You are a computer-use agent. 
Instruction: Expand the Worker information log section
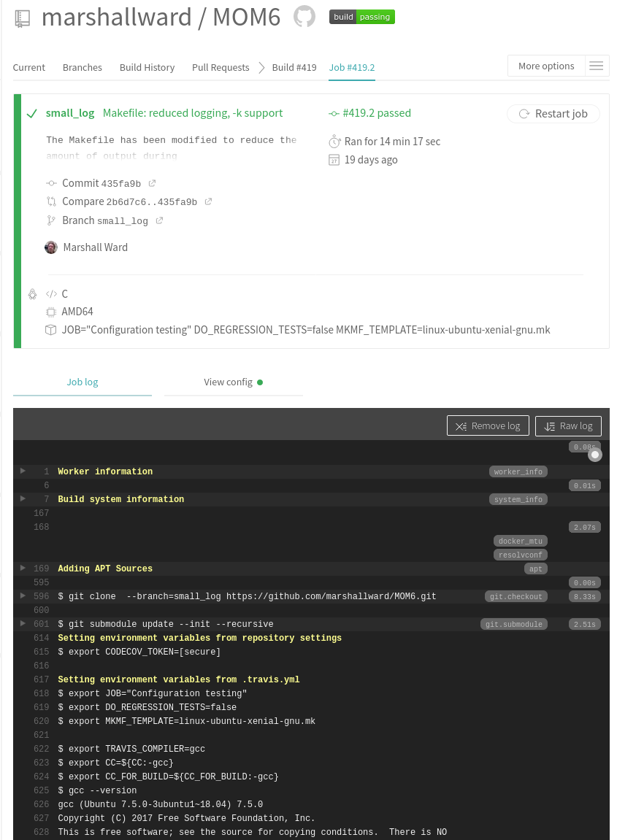23,471
